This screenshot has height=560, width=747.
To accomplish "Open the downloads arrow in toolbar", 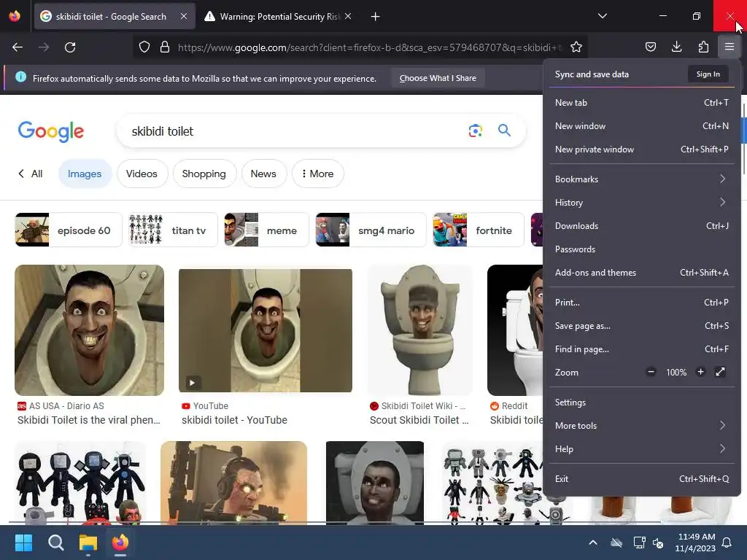I will (x=676, y=47).
